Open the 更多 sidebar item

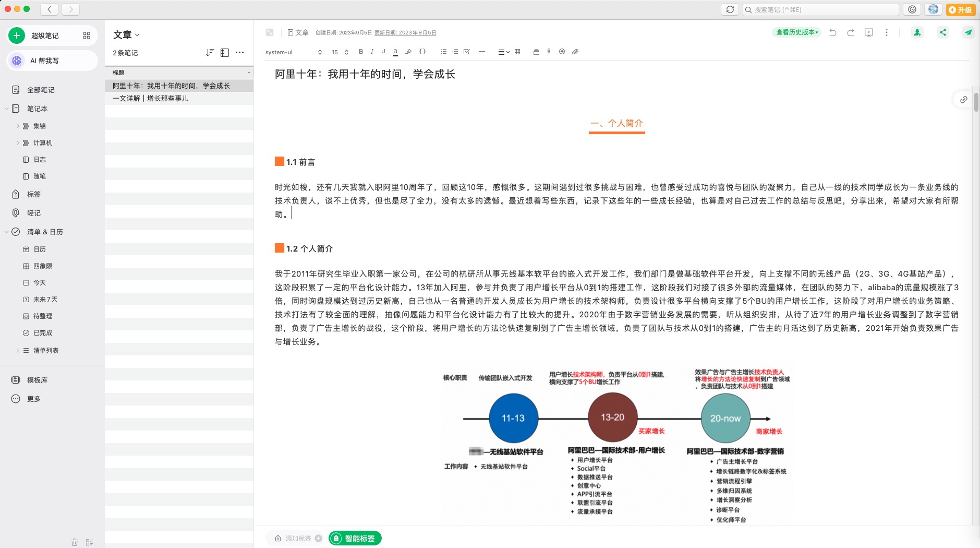coord(34,399)
